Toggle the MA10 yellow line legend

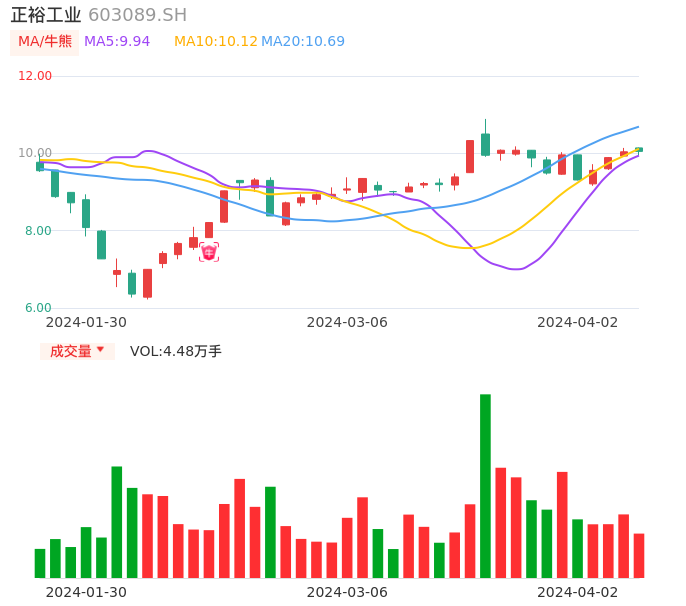pos(216,42)
